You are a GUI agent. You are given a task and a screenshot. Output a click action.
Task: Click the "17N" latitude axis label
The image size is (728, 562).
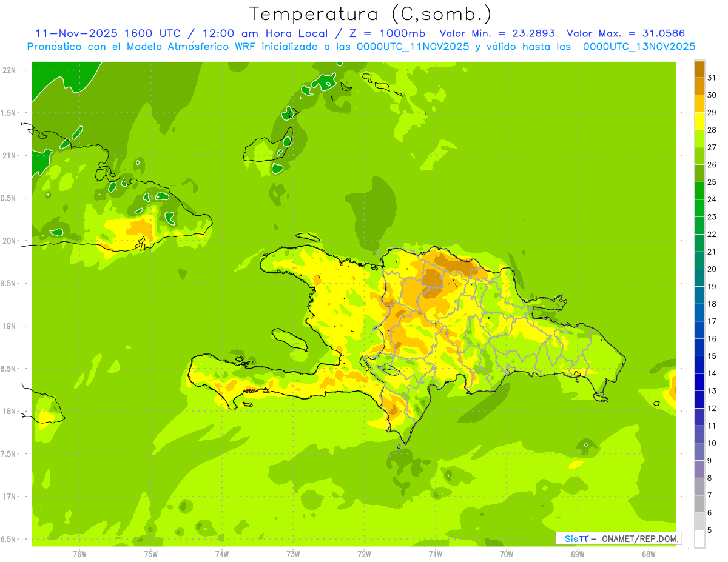(x=9, y=497)
